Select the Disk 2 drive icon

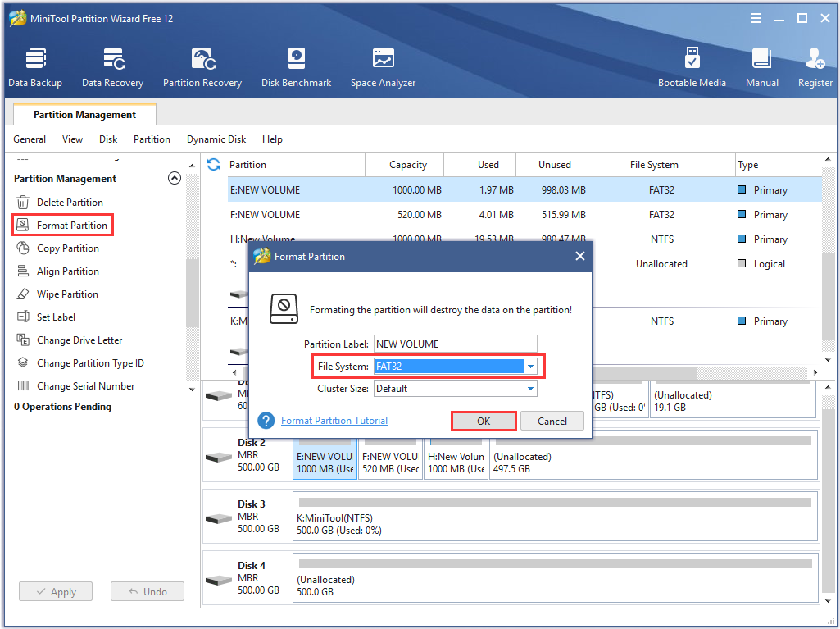[x=219, y=457]
